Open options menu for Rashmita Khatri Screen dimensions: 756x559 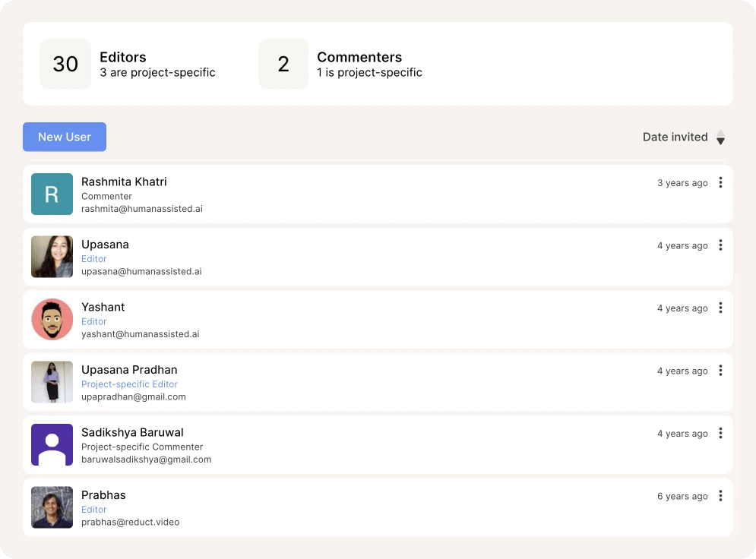(x=720, y=182)
